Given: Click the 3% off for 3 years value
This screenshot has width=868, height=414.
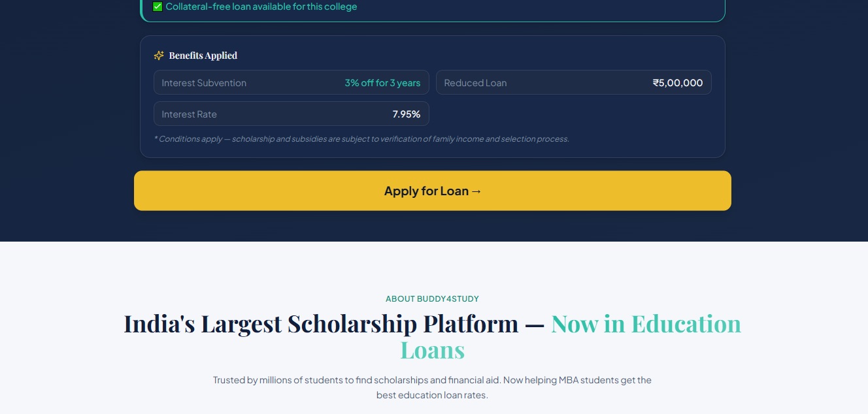Looking at the screenshot, I should 383,83.
